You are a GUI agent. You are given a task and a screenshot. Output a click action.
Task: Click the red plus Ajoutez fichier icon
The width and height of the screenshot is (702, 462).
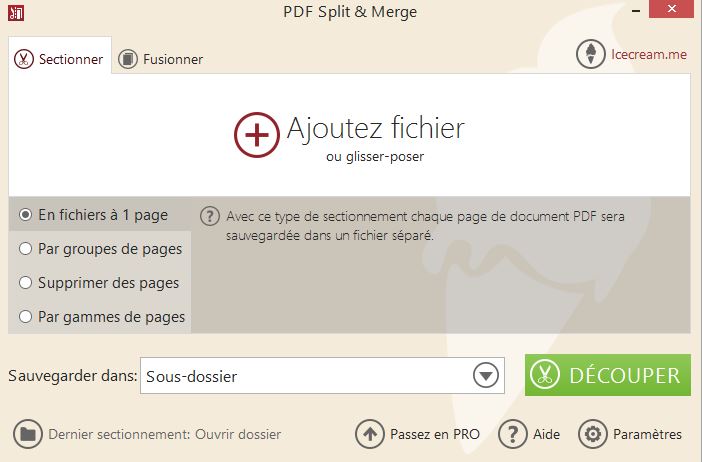click(x=257, y=135)
